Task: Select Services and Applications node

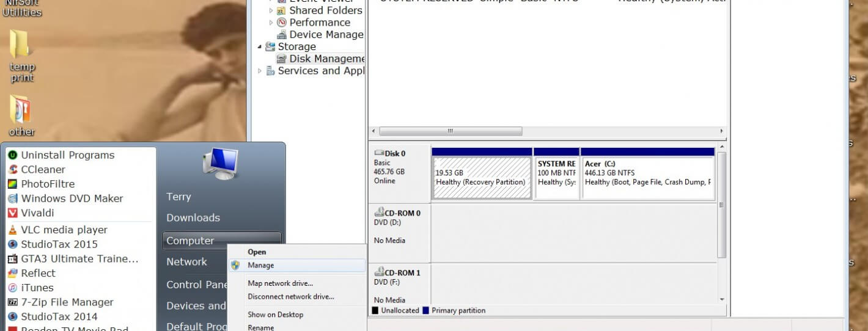Action: coord(321,71)
